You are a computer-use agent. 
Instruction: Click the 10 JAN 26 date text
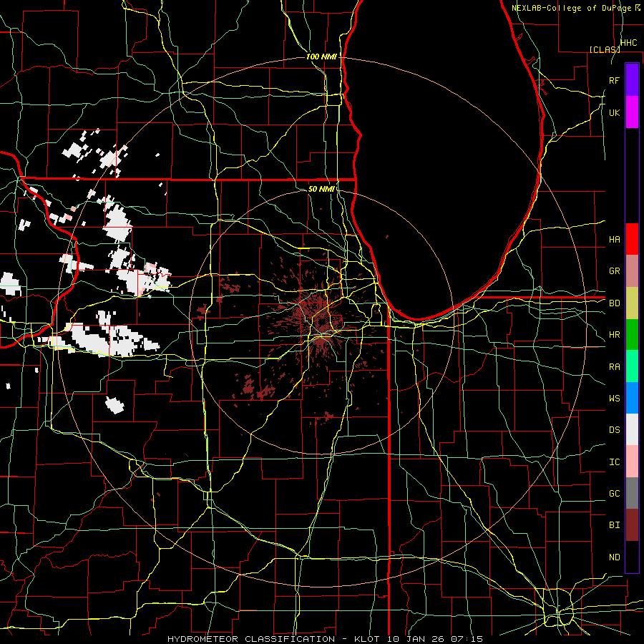coord(416,639)
